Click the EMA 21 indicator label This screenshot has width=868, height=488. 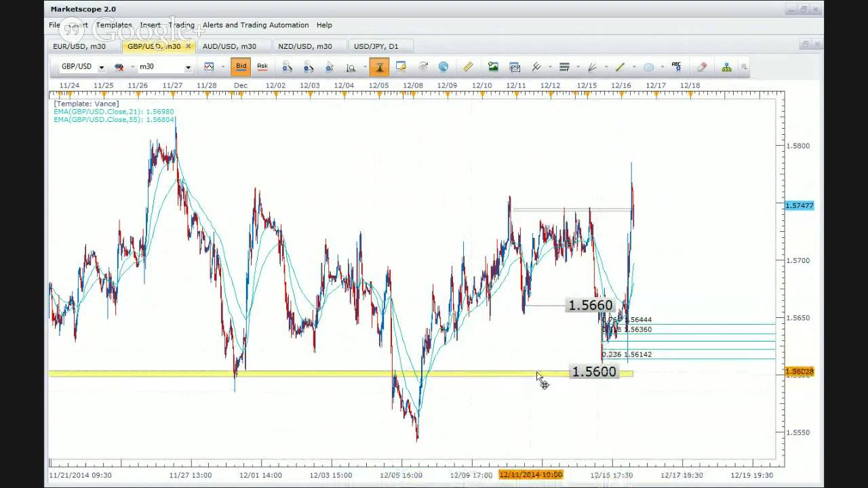tap(114, 112)
